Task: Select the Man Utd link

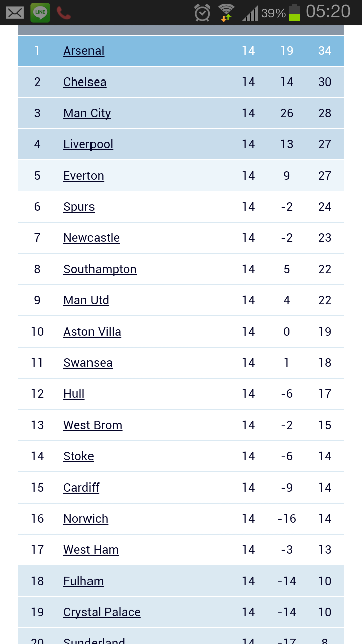Action: [x=86, y=300]
